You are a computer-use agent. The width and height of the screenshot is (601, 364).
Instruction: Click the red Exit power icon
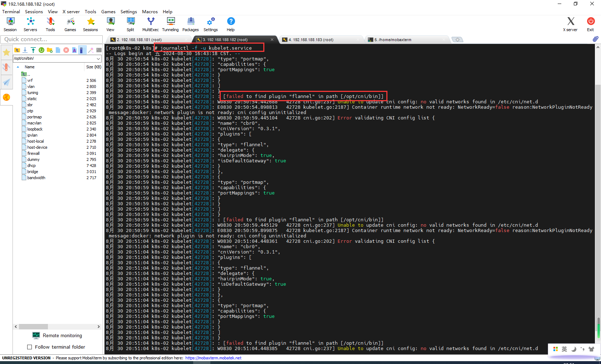[x=591, y=24]
